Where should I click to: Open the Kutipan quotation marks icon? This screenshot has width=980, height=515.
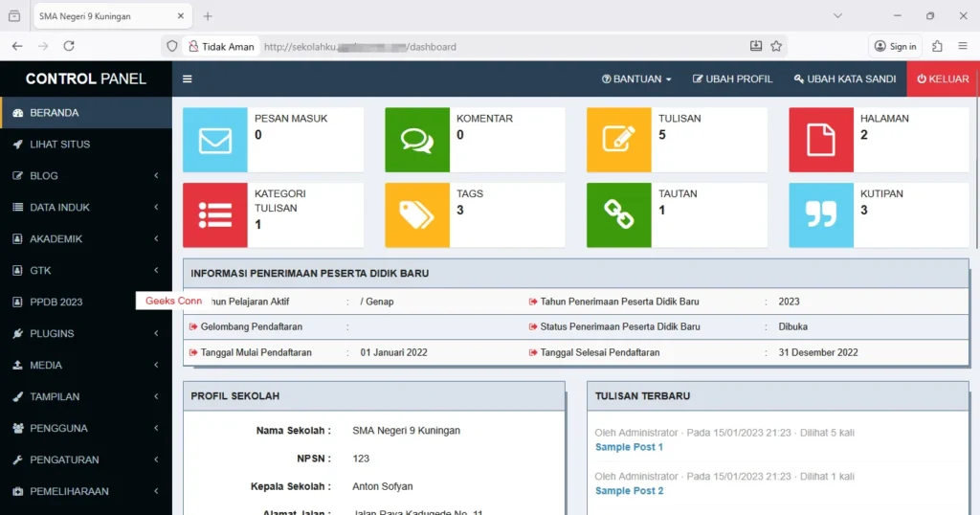coord(820,215)
